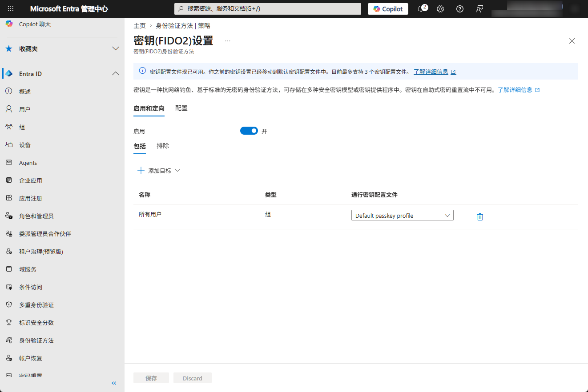Open the help question mark icon
The image size is (588, 392).
[x=460, y=9]
